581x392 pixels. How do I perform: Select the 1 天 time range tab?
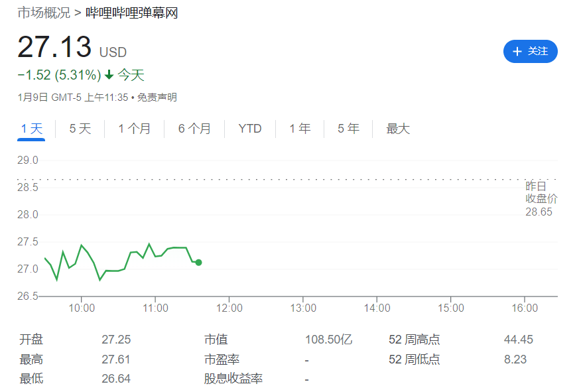point(31,129)
